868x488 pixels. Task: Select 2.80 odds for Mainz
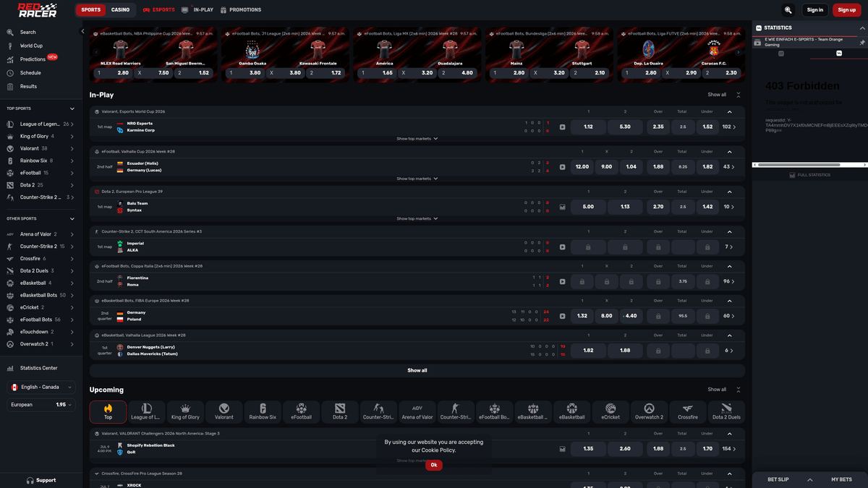tap(509, 73)
